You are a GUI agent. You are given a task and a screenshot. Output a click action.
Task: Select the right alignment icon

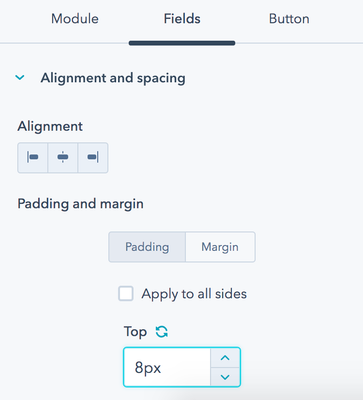pos(93,158)
